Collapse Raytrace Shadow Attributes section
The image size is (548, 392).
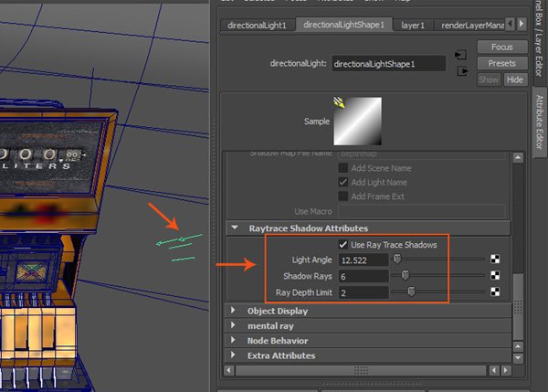(235, 228)
